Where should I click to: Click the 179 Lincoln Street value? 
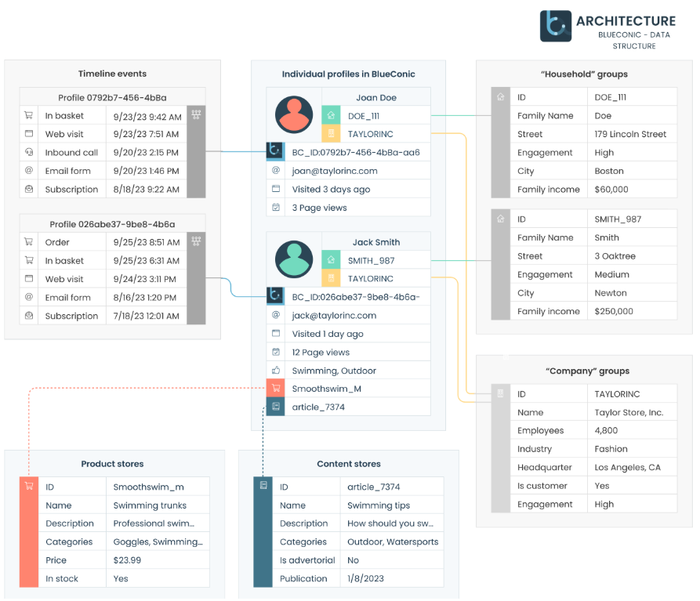point(630,134)
